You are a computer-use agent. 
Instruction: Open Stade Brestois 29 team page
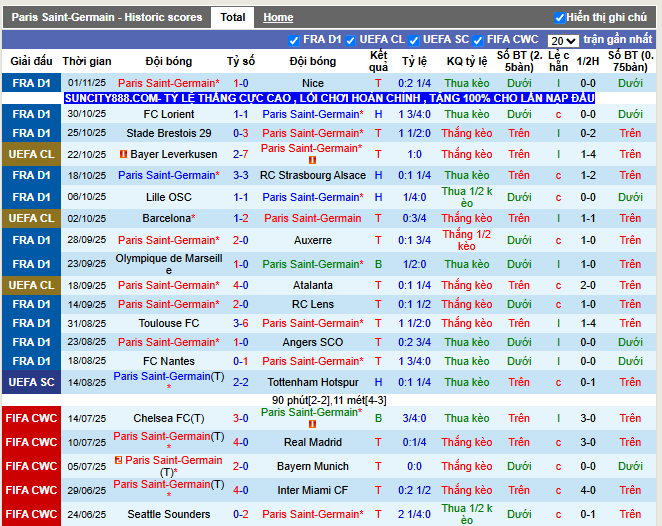pos(169,133)
